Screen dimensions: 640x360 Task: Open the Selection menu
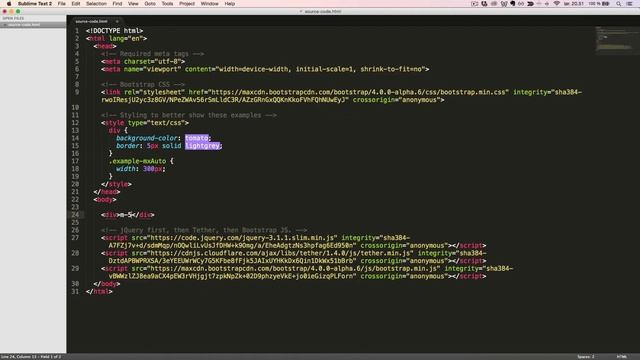click(x=96, y=4)
